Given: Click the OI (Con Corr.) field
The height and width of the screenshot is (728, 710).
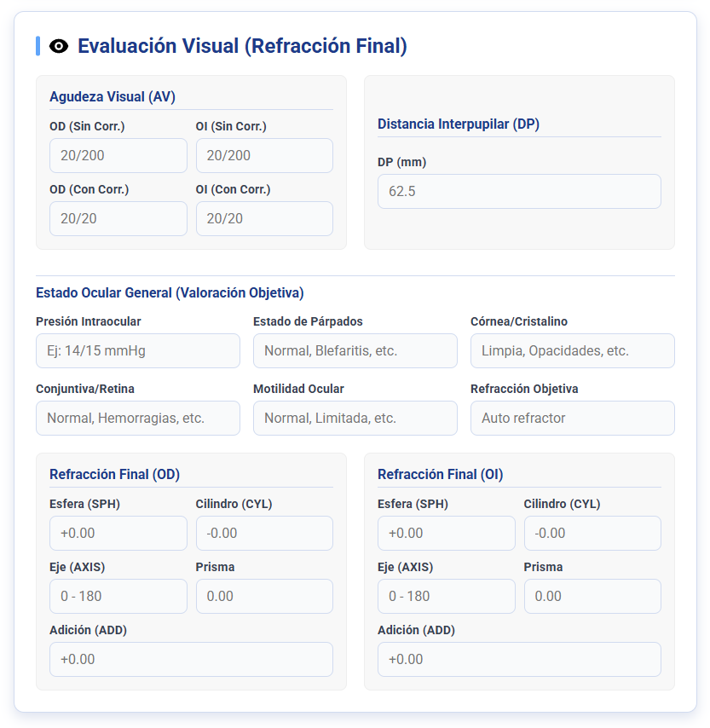Looking at the screenshot, I should [264, 219].
